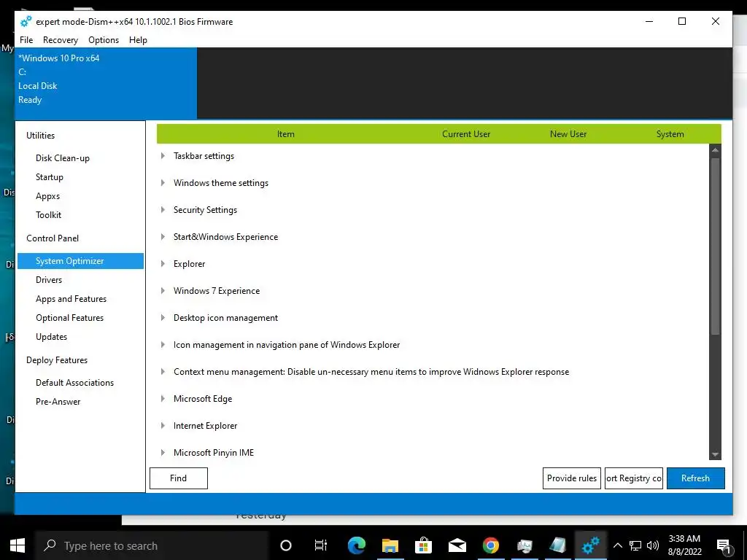Open Cortana circle icon on taskbar
Viewport: 747px width, 560px height.
point(286,545)
